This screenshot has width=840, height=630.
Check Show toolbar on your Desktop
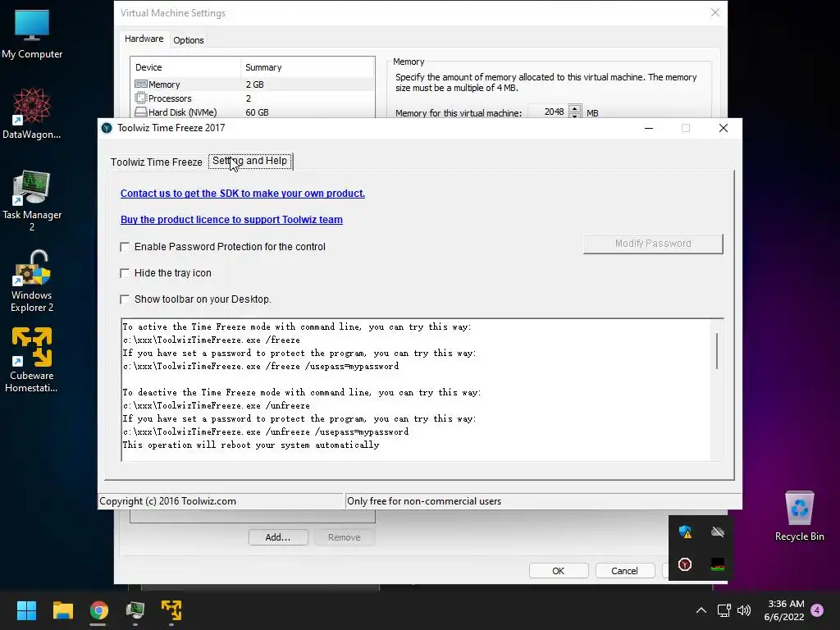tap(125, 299)
